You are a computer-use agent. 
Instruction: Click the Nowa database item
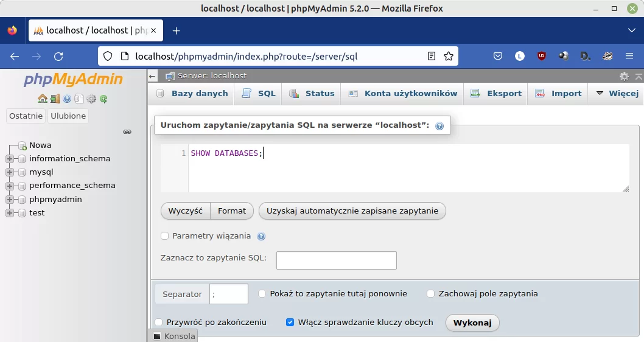pyautogui.click(x=40, y=145)
